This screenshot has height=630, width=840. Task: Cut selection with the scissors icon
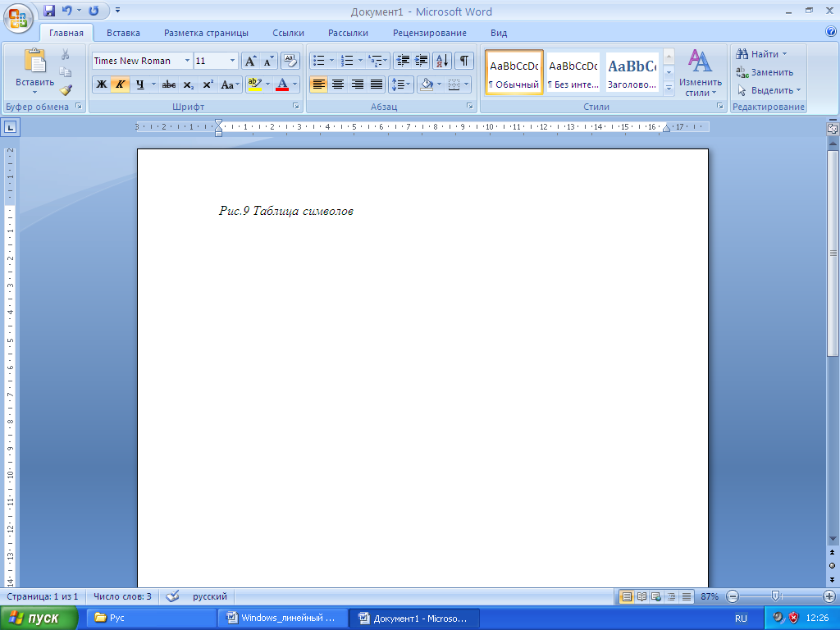(x=66, y=55)
